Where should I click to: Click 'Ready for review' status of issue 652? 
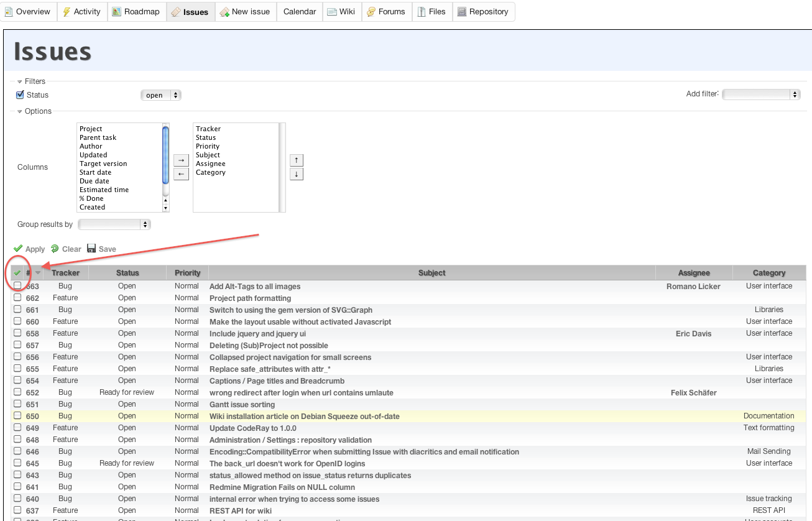pos(127,392)
